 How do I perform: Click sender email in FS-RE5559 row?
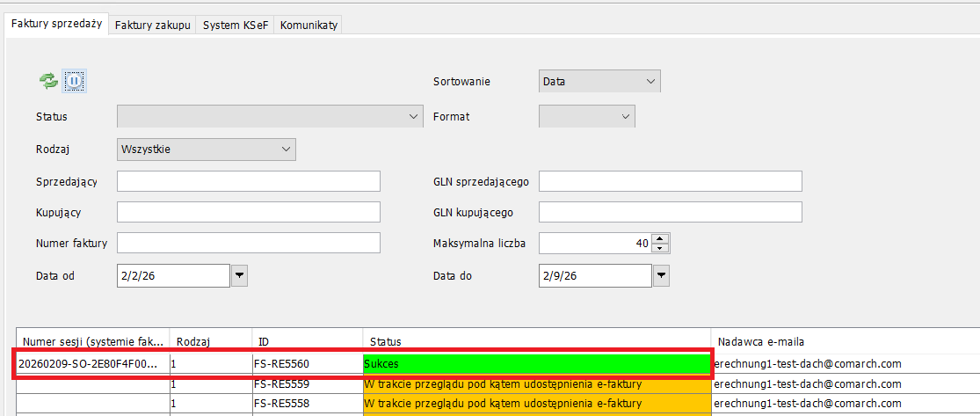click(x=845, y=383)
